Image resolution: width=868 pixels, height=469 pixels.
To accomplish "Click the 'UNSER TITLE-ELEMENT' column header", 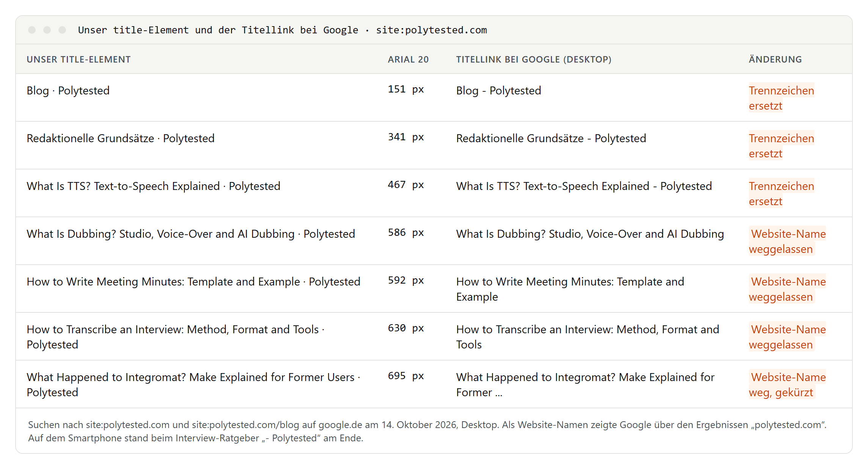I will [79, 60].
